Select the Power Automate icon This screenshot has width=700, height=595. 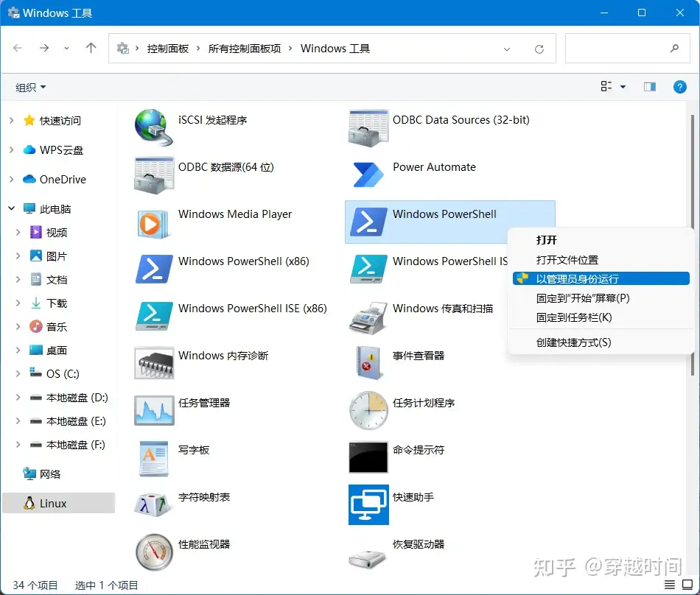(368, 175)
